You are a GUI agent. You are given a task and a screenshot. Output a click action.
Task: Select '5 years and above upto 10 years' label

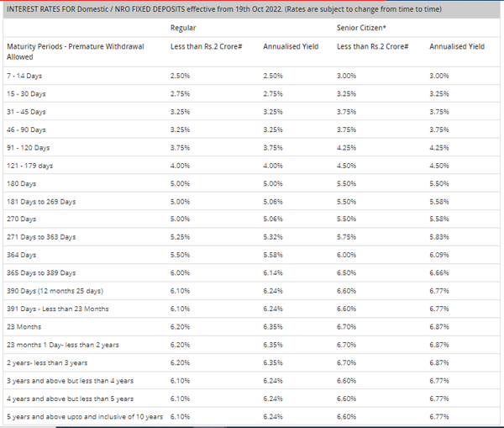(x=85, y=417)
